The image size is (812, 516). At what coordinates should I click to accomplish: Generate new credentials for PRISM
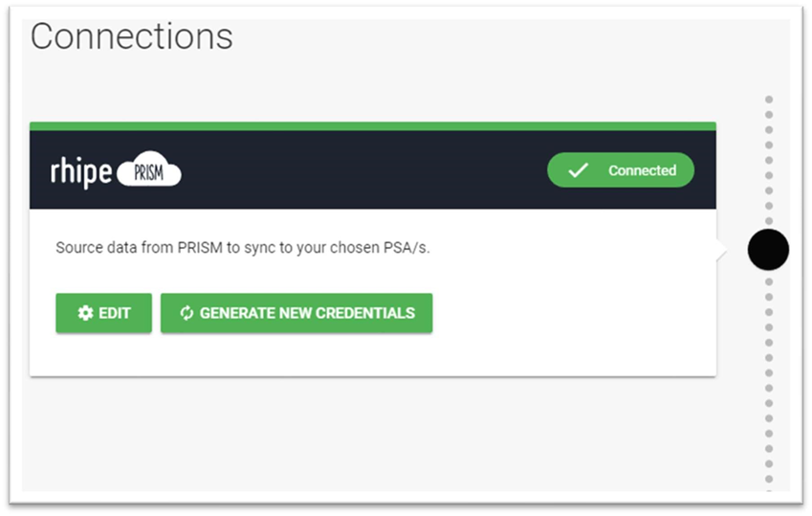tap(296, 313)
